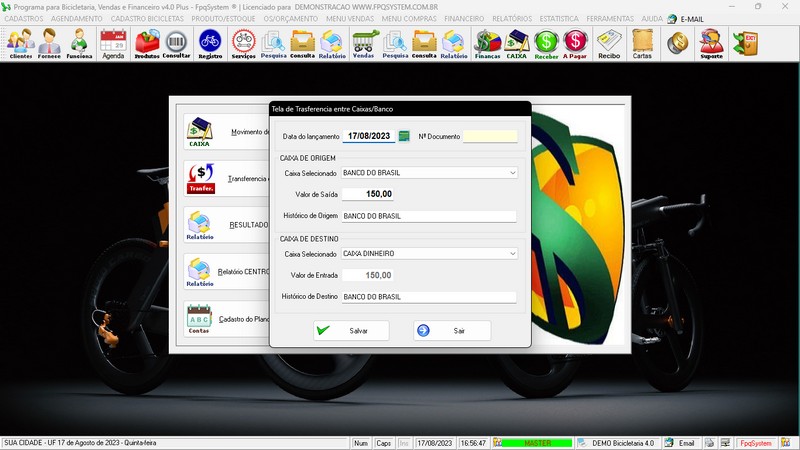Click the Sair button
Screen dimensions: 800x450
tap(452, 331)
